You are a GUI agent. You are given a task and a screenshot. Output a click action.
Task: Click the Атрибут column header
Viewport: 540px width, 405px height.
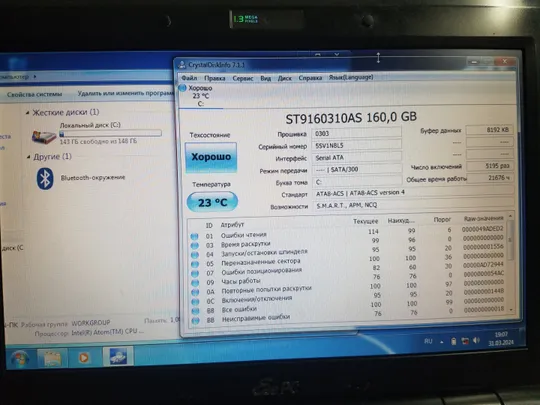click(232, 225)
